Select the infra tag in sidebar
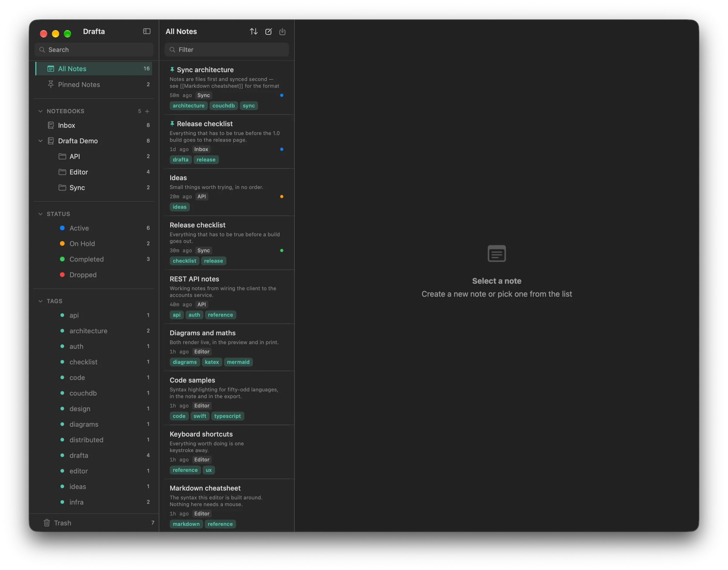 pyautogui.click(x=94, y=502)
